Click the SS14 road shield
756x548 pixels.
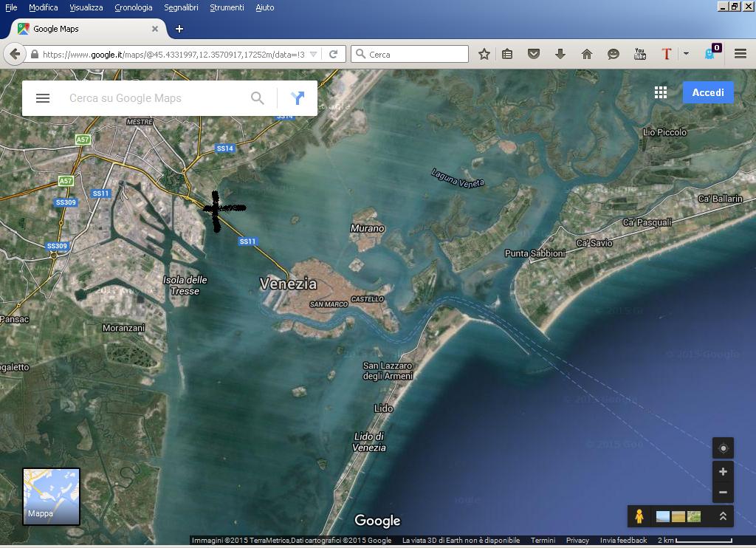225,148
